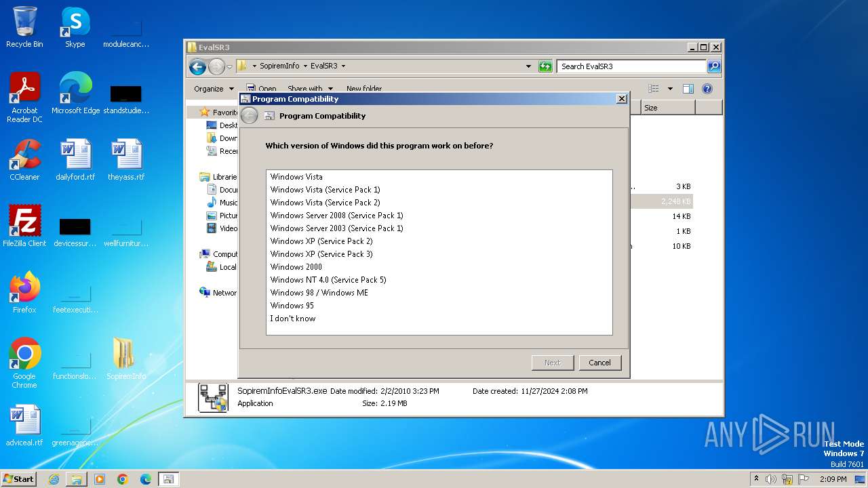Open Chrome from the taskbar
The height and width of the screenshot is (488, 868).
point(123,479)
